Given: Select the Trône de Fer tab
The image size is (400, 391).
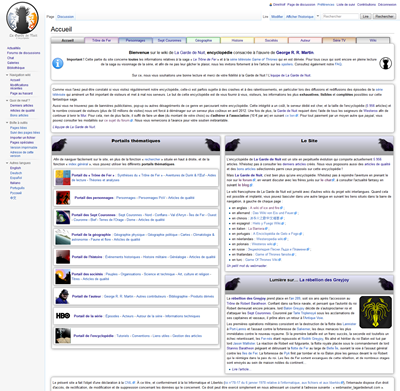Looking at the screenshot, I should (101, 40).
